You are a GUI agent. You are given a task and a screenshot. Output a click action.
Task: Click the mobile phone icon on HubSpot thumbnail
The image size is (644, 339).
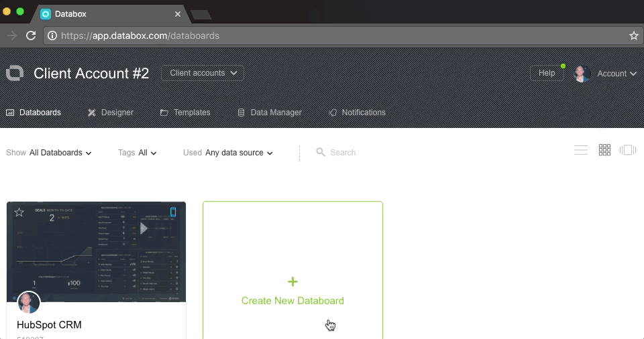[x=173, y=212]
